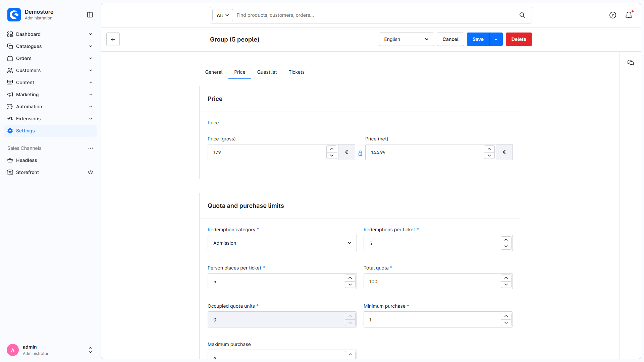Image resolution: width=644 pixels, height=362 pixels.
Task: Open the Save options dropdown arrow
Action: [496, 39]
